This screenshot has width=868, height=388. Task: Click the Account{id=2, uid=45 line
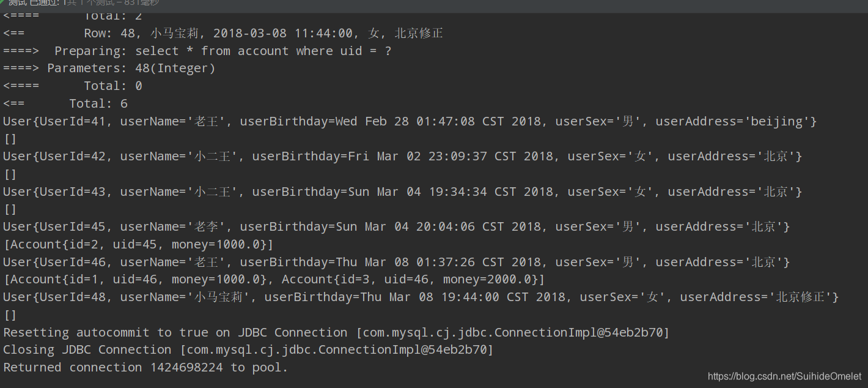coord(139,245)
